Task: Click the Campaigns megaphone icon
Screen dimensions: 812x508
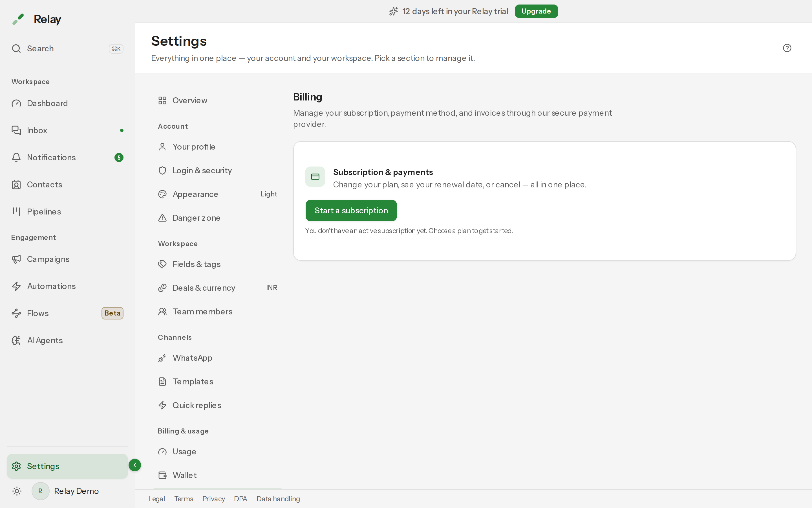Action: (16, 259)
